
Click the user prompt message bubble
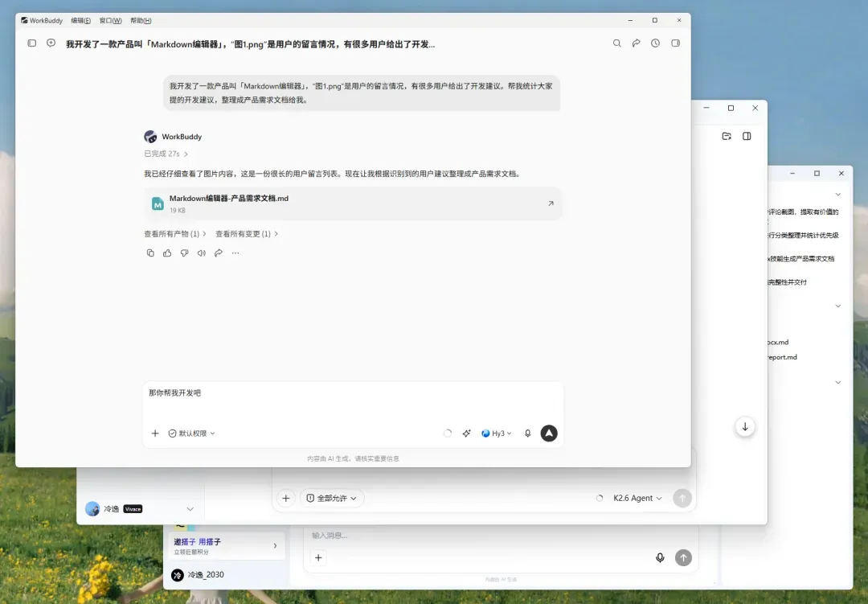(362, 93)
